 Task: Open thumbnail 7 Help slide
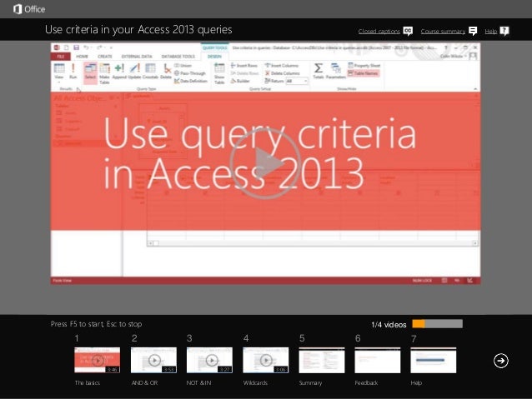pyautogui.click(x=434, y=360)
